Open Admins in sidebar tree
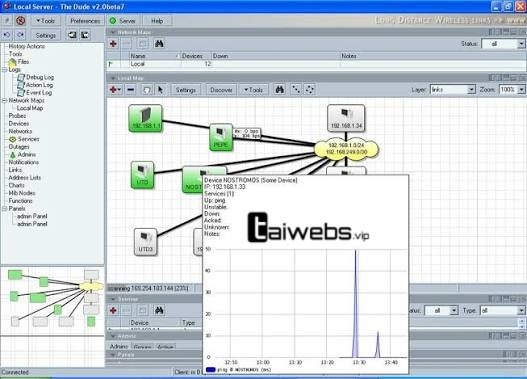Viewport: 527px width, 379px height. pyautogui.click(x=27, y=155)
